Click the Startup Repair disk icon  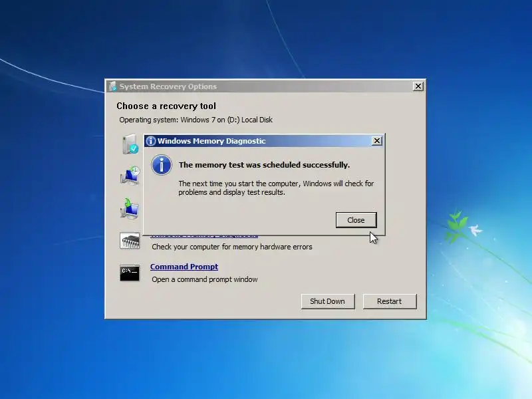(130, 144)
